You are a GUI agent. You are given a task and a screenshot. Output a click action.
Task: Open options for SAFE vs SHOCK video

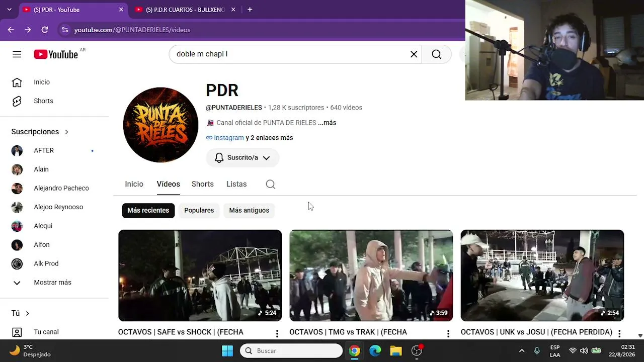tap(277, 333)
